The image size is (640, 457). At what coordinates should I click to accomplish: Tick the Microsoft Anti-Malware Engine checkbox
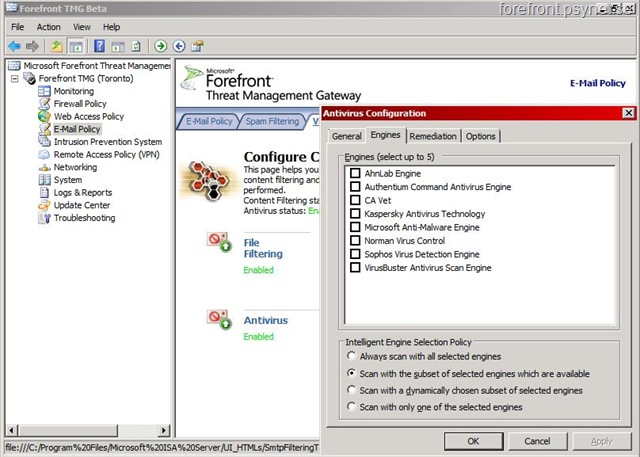pos(355,227)
